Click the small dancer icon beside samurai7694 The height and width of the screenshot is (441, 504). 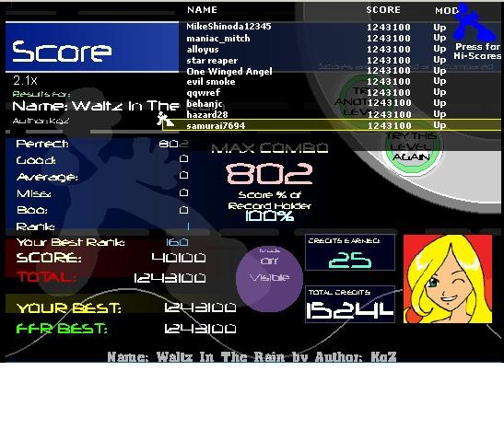click(x=165, y=120)
